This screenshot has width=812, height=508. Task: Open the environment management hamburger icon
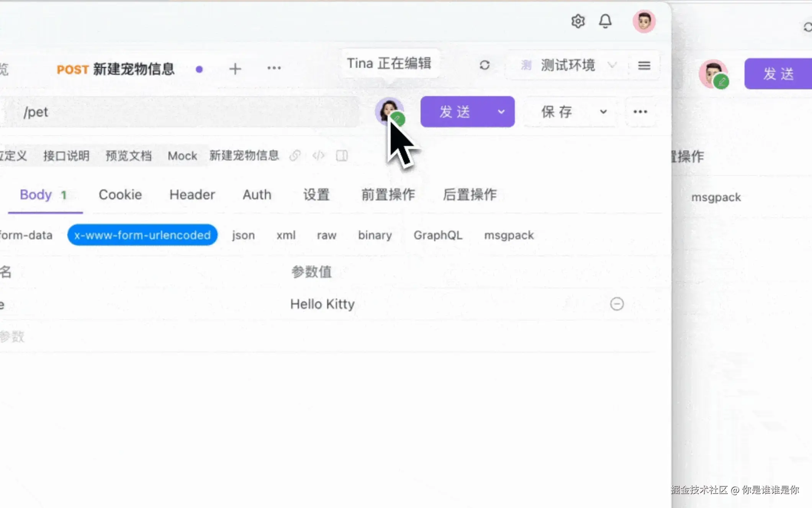point(644,66)
